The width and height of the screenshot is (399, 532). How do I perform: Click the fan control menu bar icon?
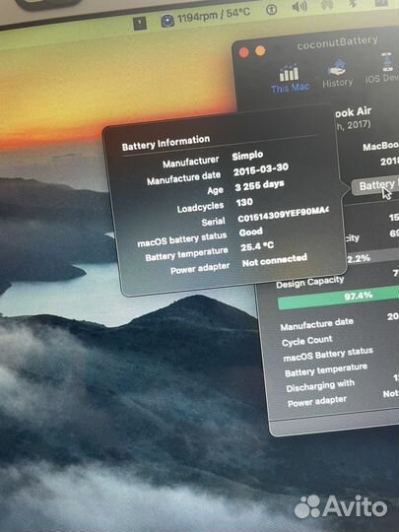pyautogui.click(x=167, y=21)
